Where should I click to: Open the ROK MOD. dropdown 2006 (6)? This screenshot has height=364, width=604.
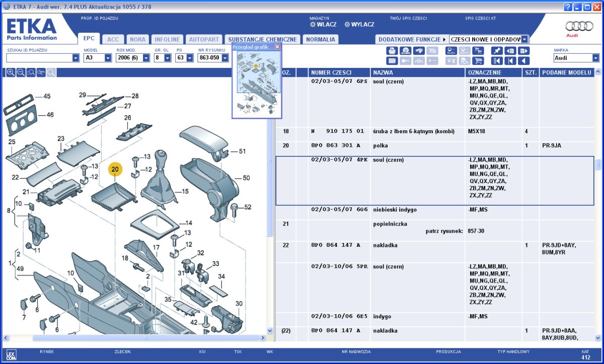146,58
